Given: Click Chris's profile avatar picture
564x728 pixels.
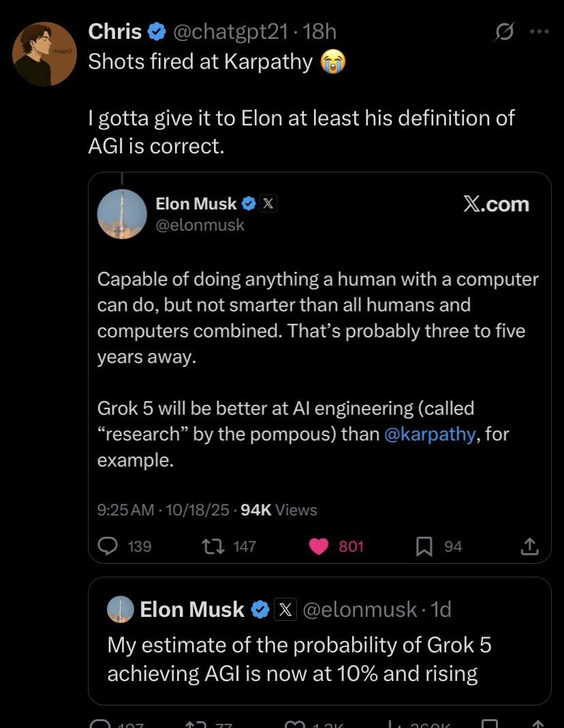Looking at the screenshot, I should click(45, 54).
